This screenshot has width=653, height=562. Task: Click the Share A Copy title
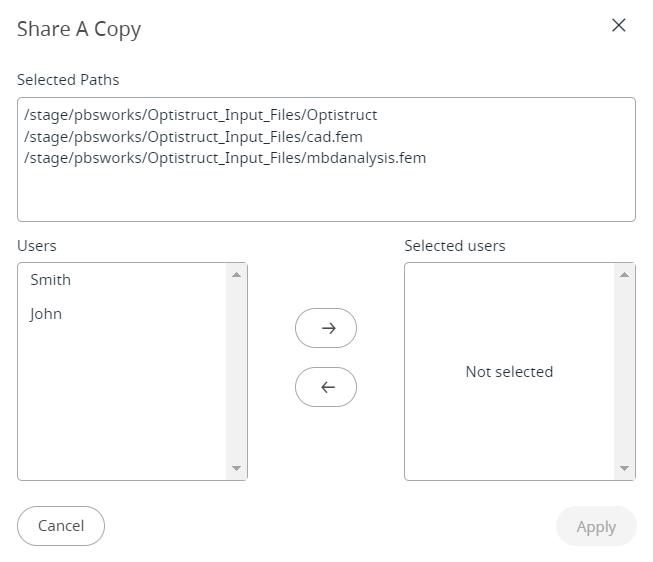pyautogui.click(x=79, y=29)
